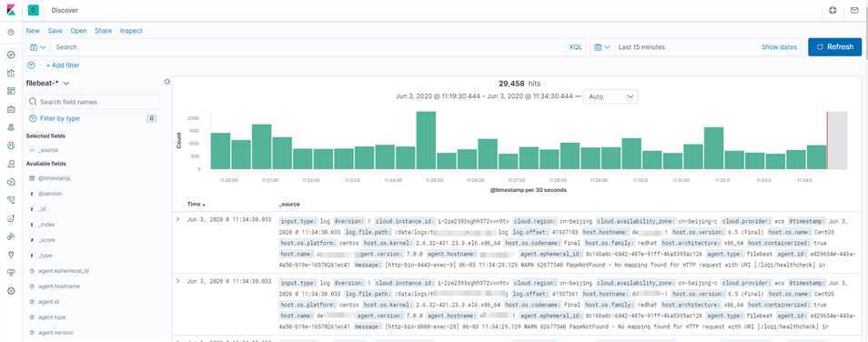Viewport: 868px width, 342px height.
Task: Open Maps from the side navigation
Action: click(11, 127)
